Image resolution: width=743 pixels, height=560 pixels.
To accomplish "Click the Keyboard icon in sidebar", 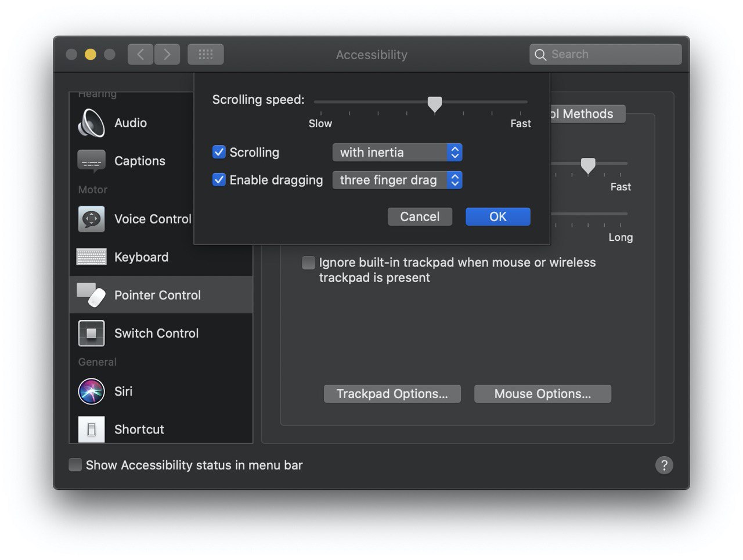I will (x=91, y=256).
